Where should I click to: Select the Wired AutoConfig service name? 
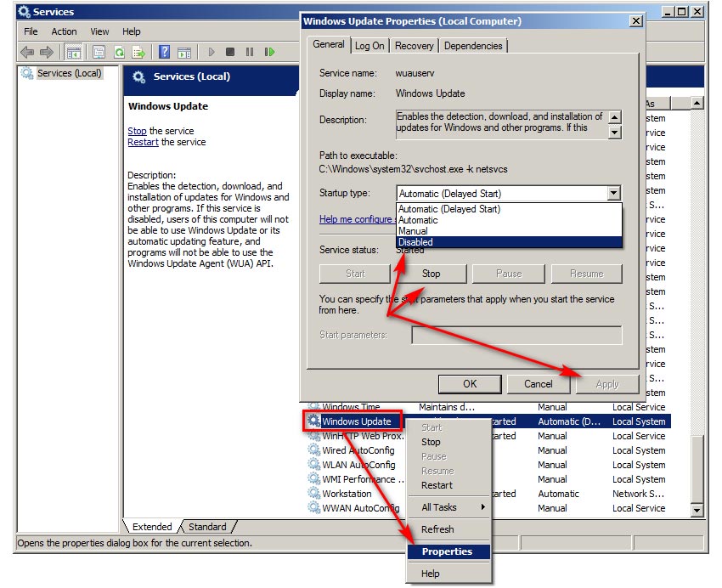coord(358,449)
